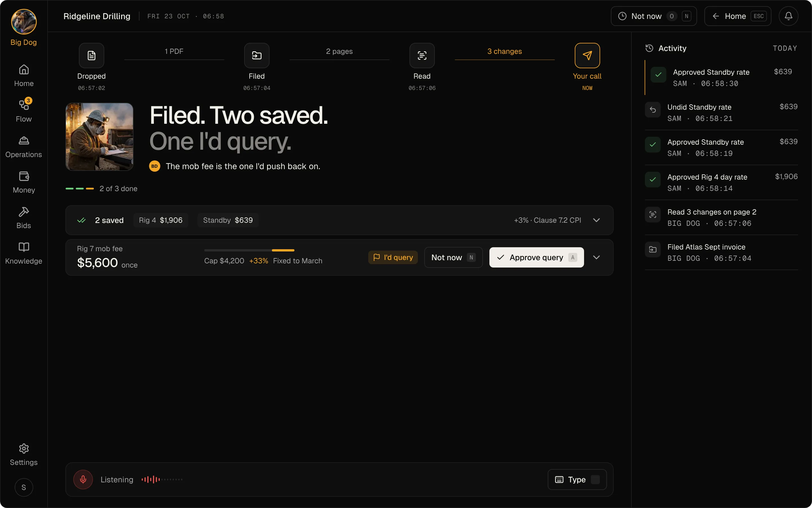Click the Undid Standby rate undo icon
Viewport: 812px width, 508px height.
tap(653, 110)
